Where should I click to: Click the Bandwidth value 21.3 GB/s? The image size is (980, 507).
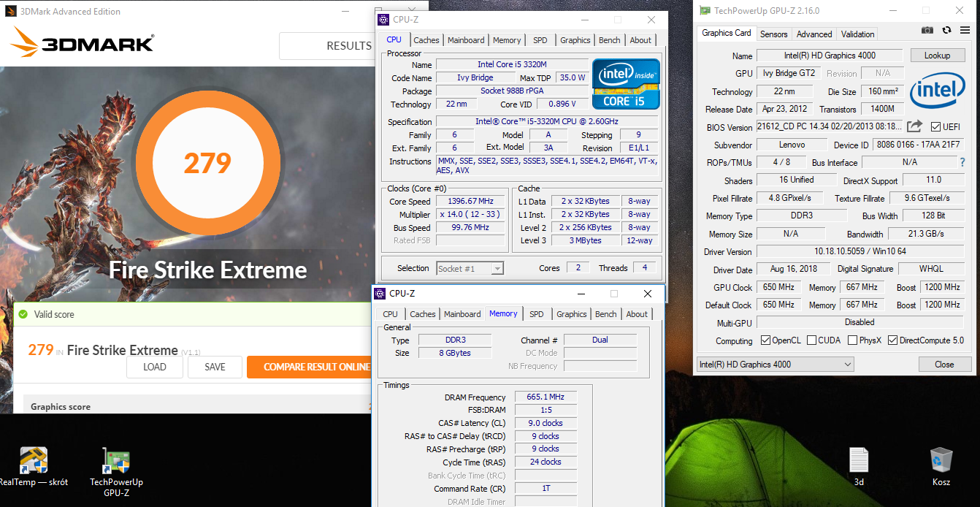926,234
